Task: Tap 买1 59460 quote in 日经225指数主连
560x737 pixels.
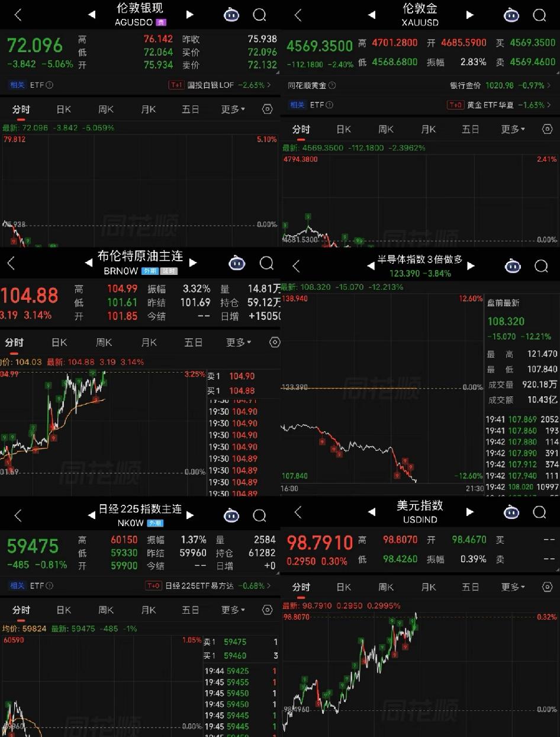Action: [x=241, y=655]
